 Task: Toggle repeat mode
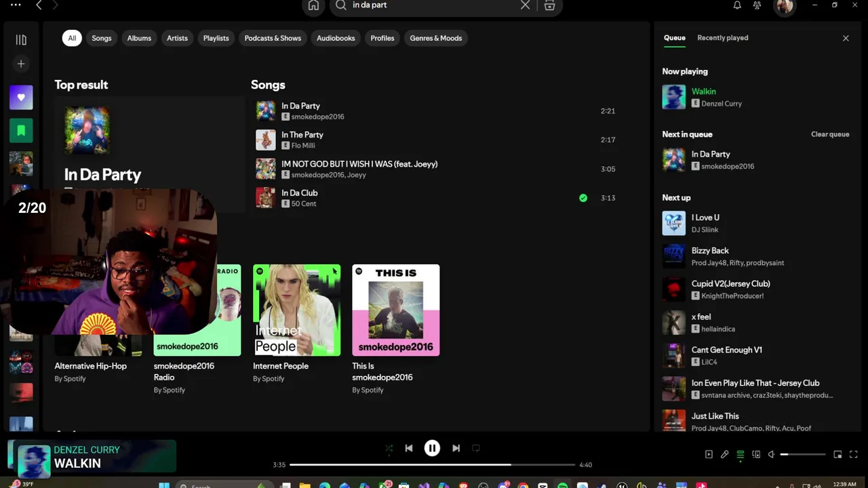(476, 448)
